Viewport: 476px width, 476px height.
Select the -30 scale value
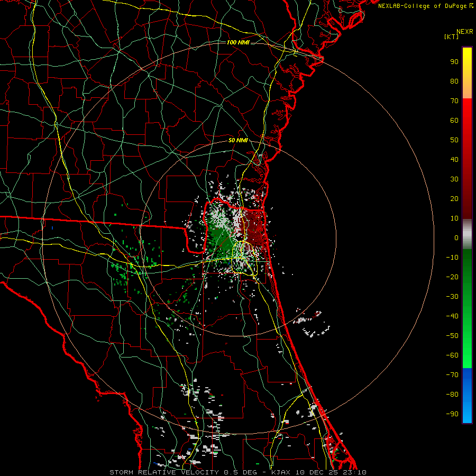452,297
